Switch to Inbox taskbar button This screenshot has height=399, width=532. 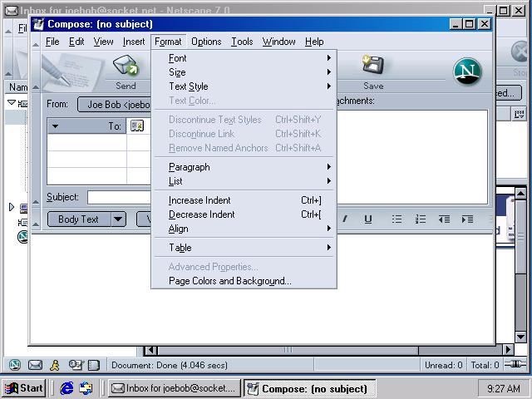174,388
